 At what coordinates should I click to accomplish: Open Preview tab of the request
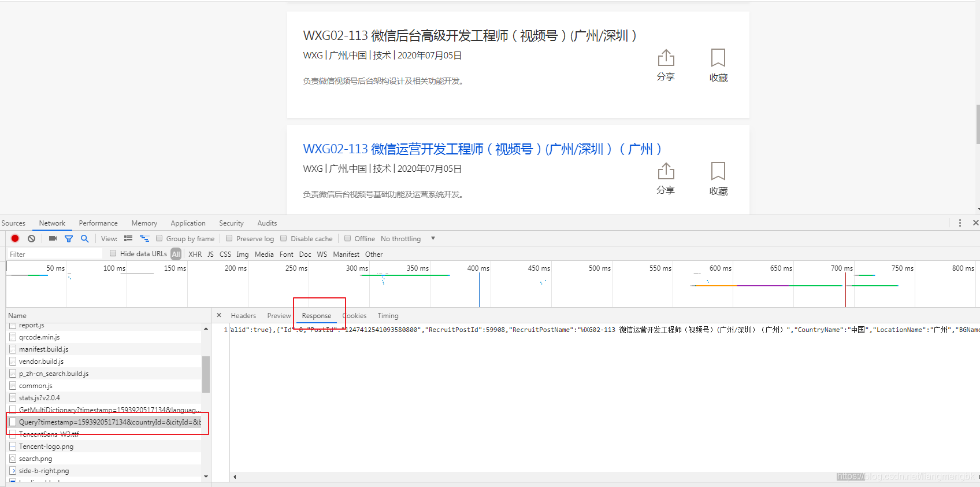(x=279, y=316)
